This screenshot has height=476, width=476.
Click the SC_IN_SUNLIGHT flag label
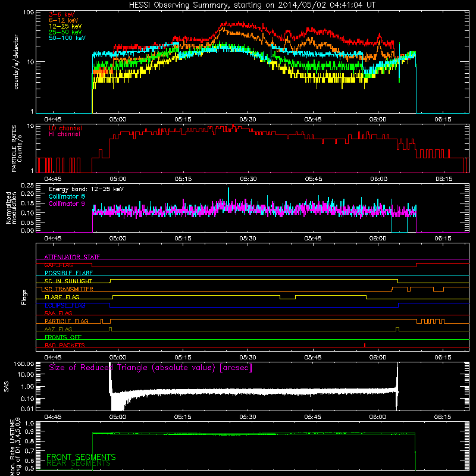68,281
